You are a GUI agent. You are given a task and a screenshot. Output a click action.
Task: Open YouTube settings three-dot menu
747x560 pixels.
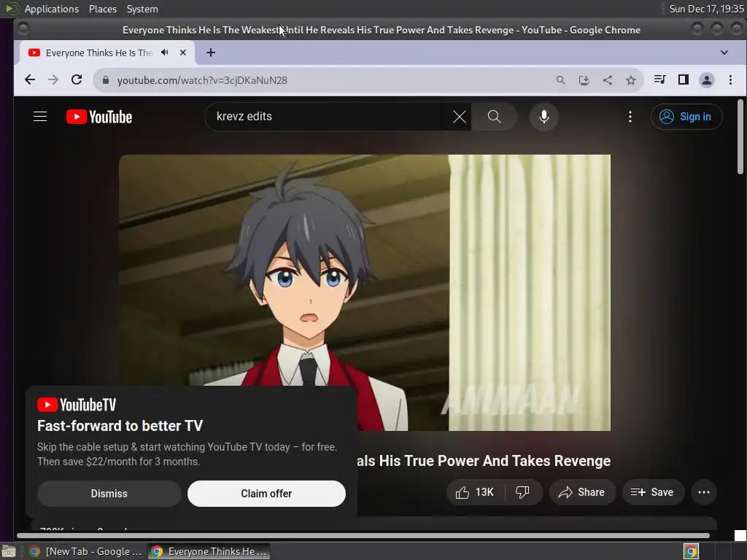click(x=630, y=117)
